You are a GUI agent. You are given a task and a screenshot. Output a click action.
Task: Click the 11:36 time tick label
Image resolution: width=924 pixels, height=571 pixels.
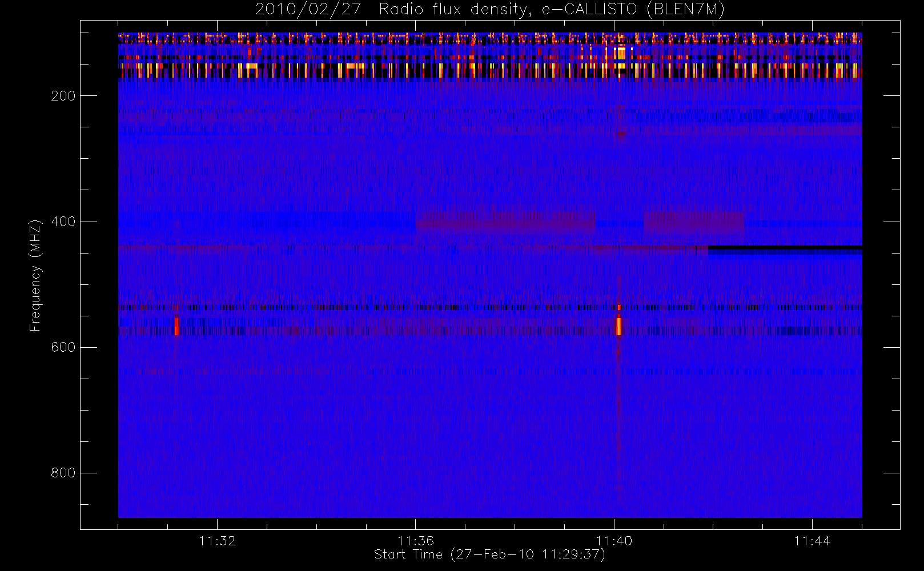(x=416, y=541)
